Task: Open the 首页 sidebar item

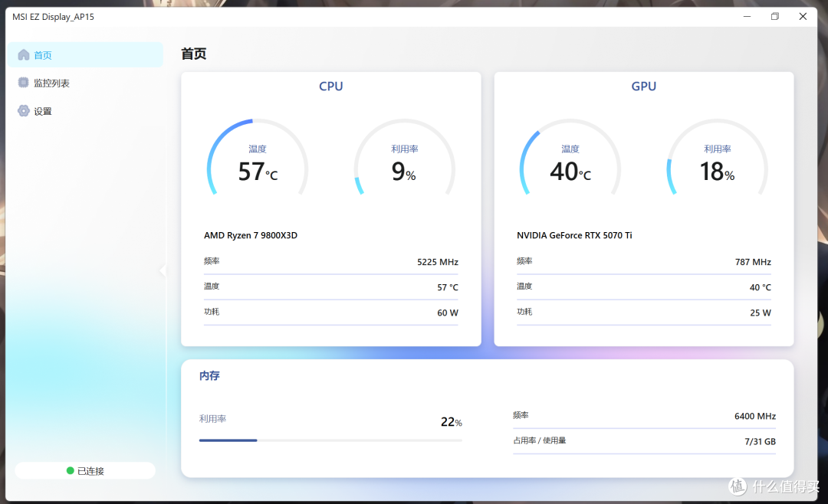Action: (85, 55)
